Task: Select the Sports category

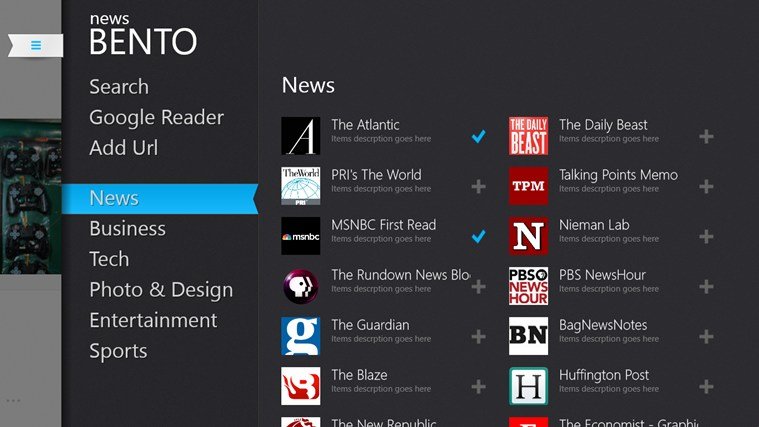Action: pyautogui.click(x=118, y=351)
